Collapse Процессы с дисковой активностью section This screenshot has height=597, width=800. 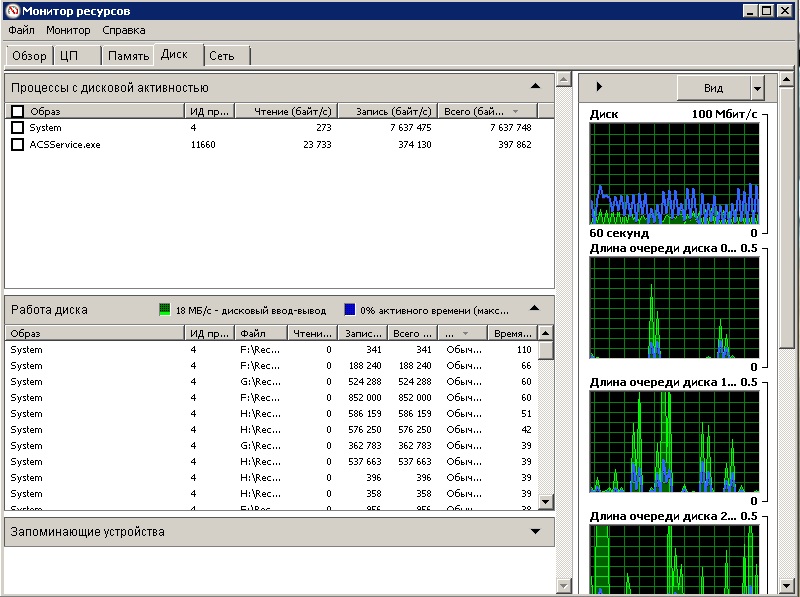(535, 87)
